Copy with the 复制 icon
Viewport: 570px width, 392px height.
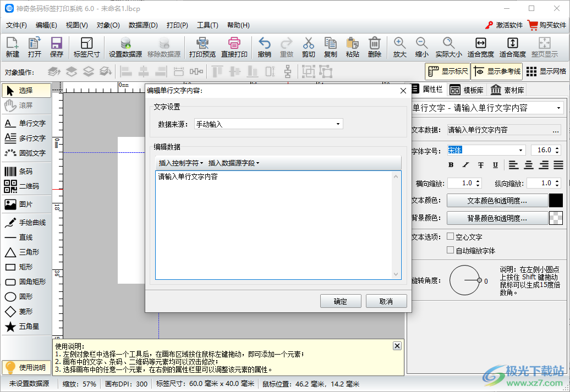[x=331, y=47]
